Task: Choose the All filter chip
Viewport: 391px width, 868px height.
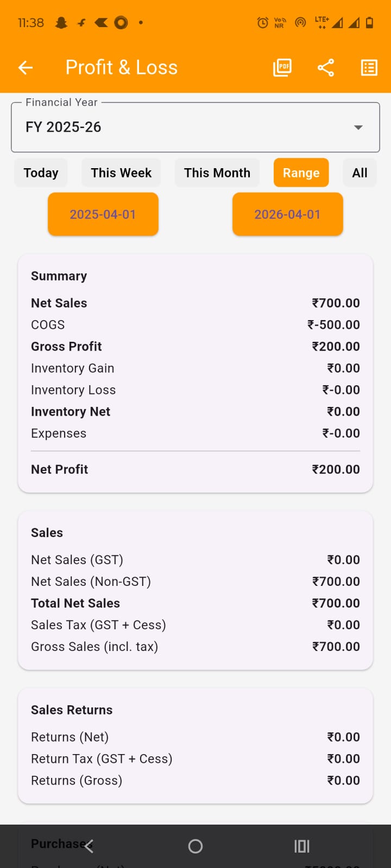Action: (x=360, y=173)
